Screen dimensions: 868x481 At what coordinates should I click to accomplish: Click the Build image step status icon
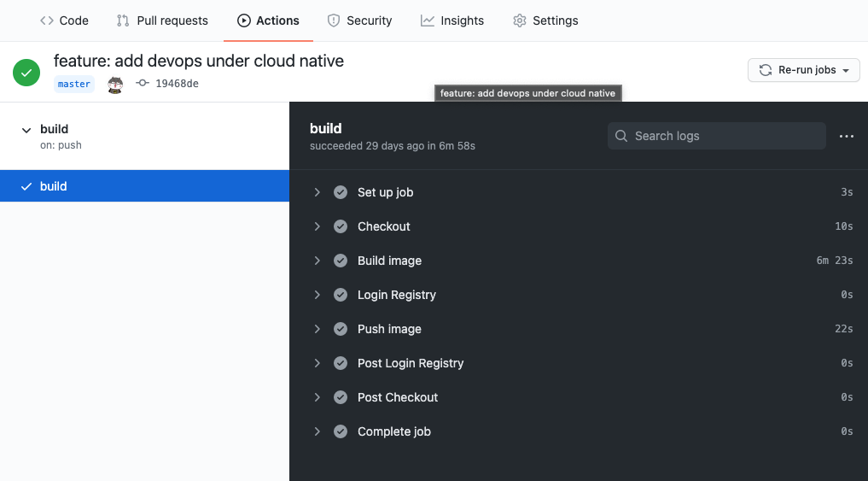(x=341, y=261)
